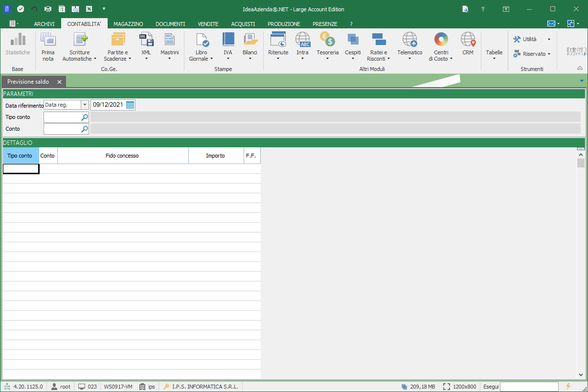Screen dimensions: 588x392
Task: Open Libro Giornale print menu
Action: (x=201, y=46)
